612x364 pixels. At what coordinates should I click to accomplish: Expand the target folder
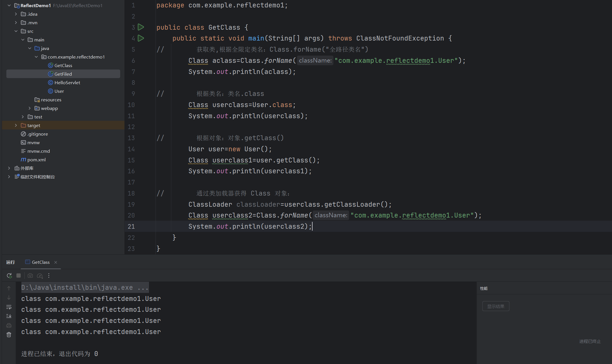[16, 125]
